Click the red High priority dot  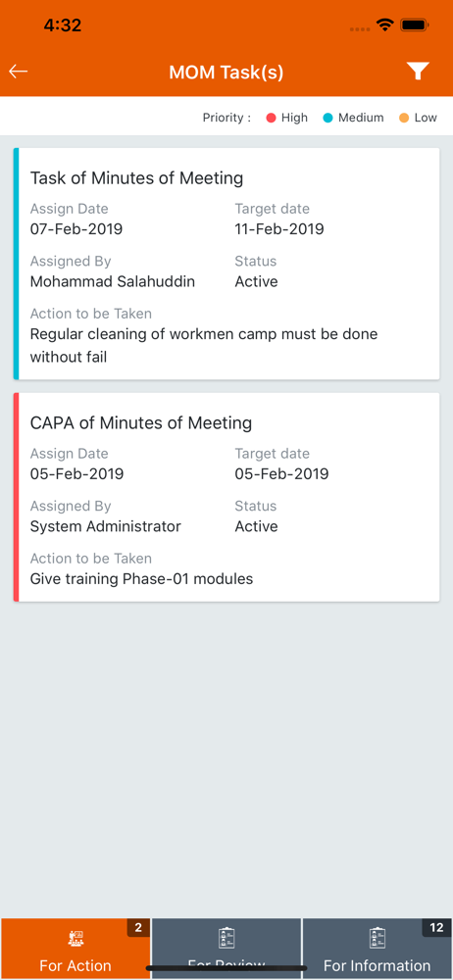coord(271,118)
